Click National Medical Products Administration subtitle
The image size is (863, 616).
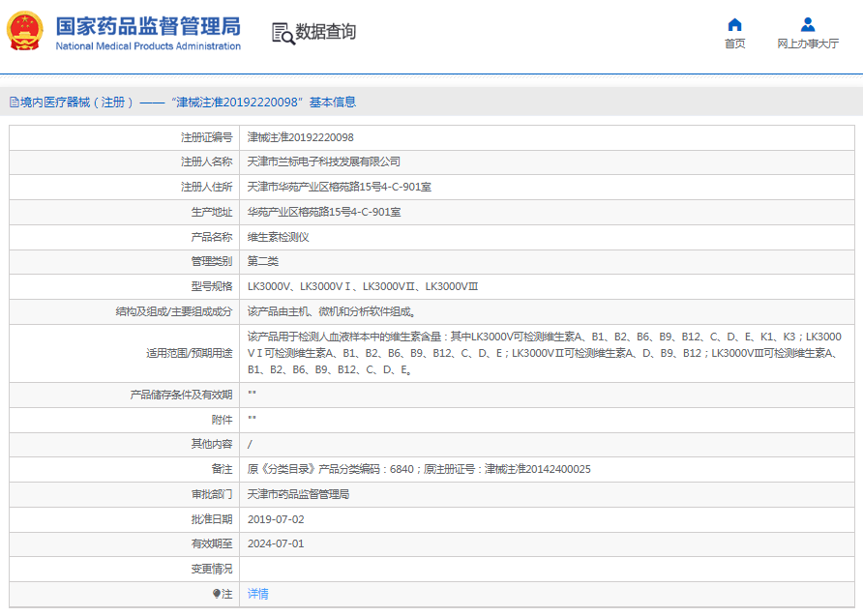[148, 46]
